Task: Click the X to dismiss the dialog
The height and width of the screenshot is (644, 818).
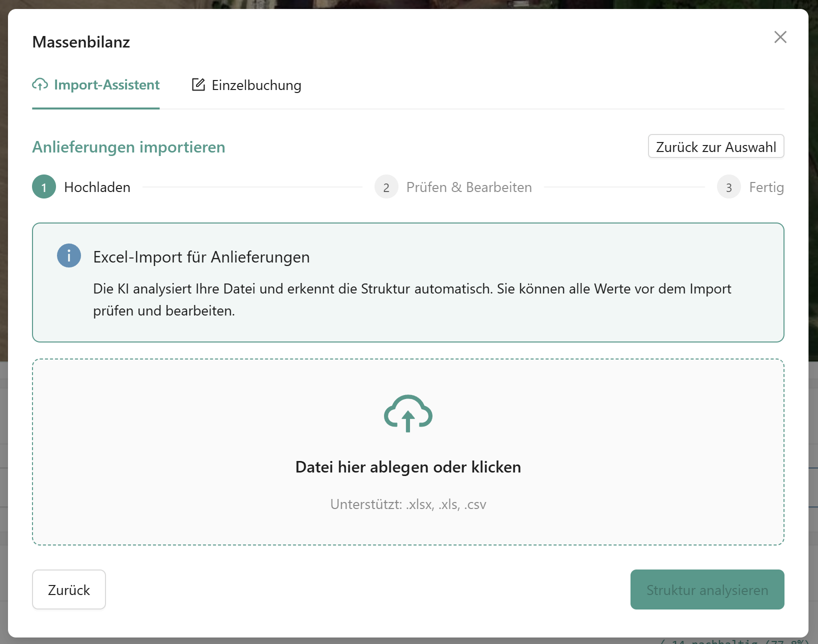Action: tap(780, 37)
